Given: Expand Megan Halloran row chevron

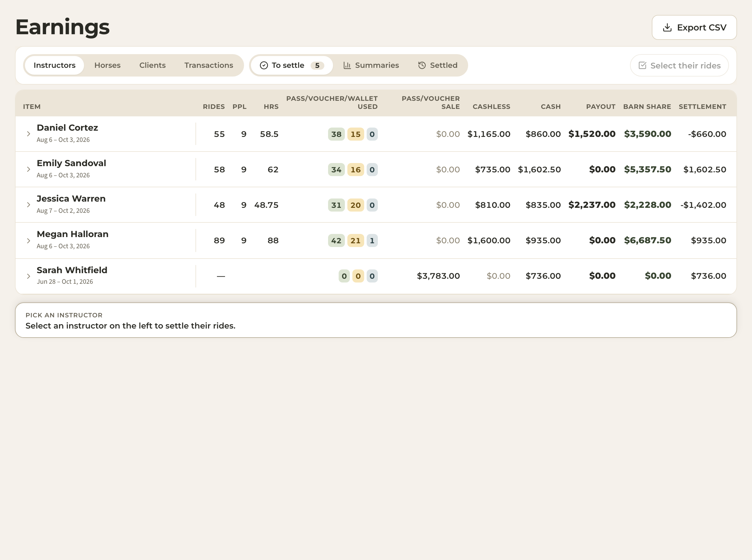Looking at the screenshot, I should 28,241.
